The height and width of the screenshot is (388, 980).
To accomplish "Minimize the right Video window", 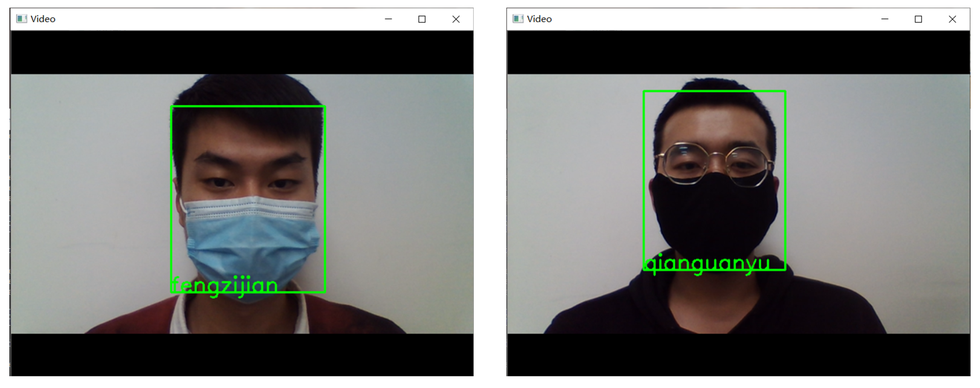I will (x=885, y=19).
